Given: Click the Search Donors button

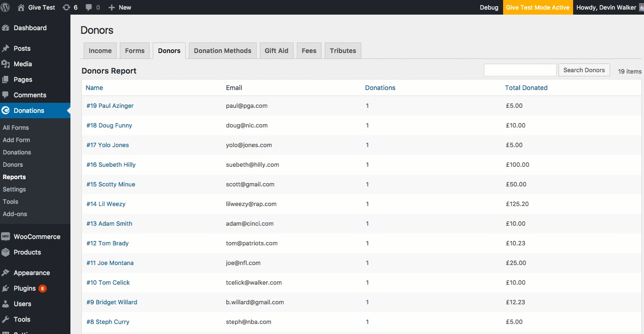Looking at the screenshot, I should tap(584, 70).
